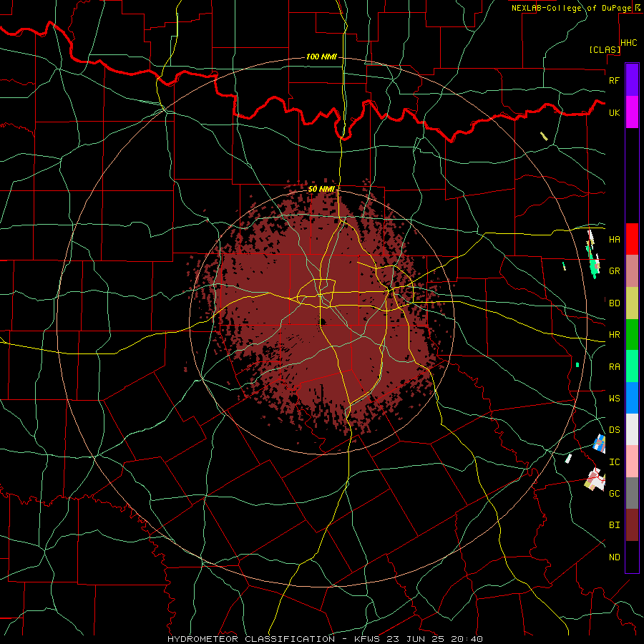Viewport: 644px width, 644px height.
Task: Click the DS legend label
Action: click(614, 430)
